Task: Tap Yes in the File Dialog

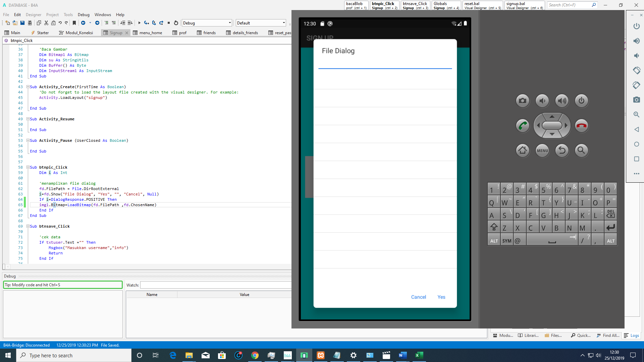Action: [x=441, y=297]
